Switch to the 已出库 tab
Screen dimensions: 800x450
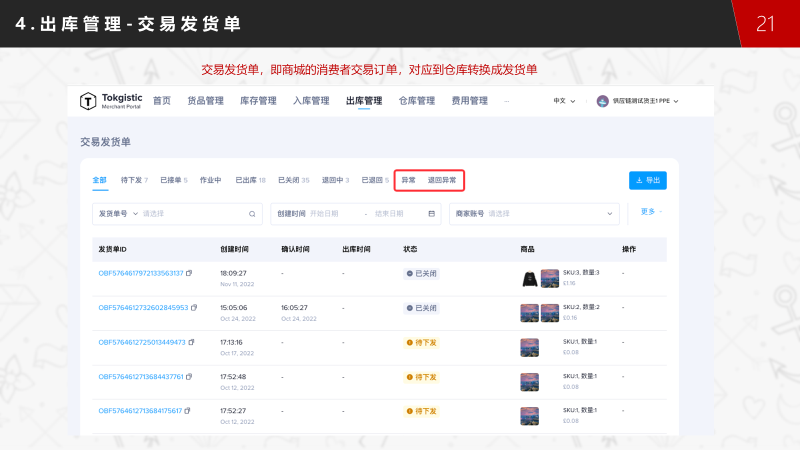pyautogui.click(x=250, y=180)
